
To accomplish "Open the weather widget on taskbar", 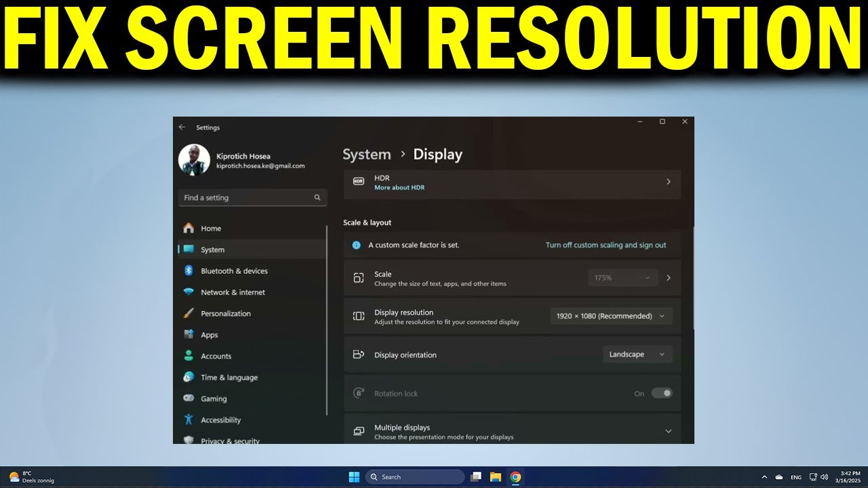I will [x=31, y=477].
